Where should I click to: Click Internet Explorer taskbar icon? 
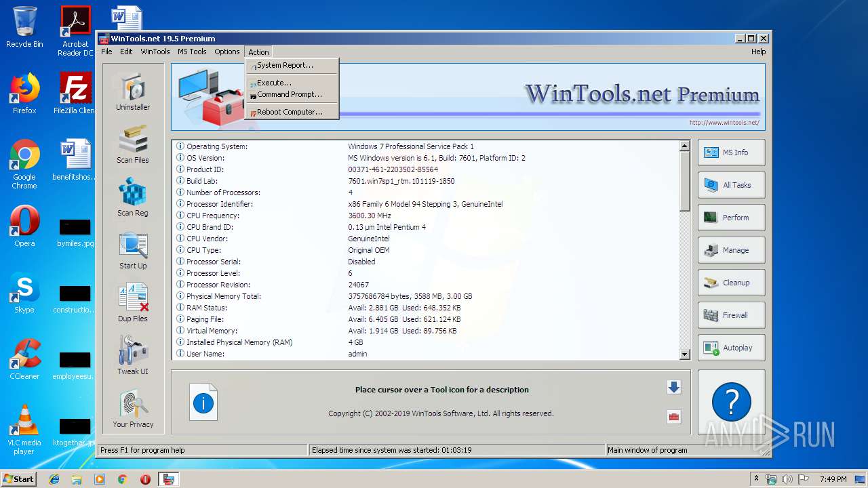(54, 479)
